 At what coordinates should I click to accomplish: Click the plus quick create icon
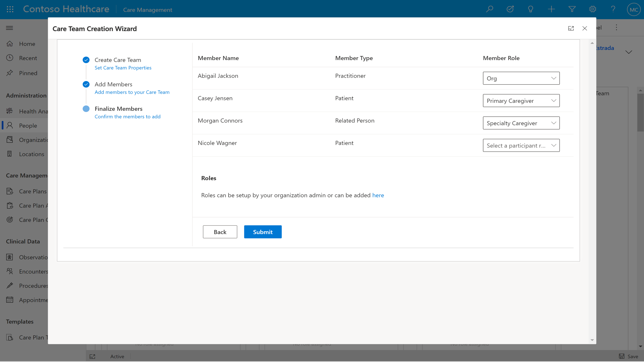(551, 9)
